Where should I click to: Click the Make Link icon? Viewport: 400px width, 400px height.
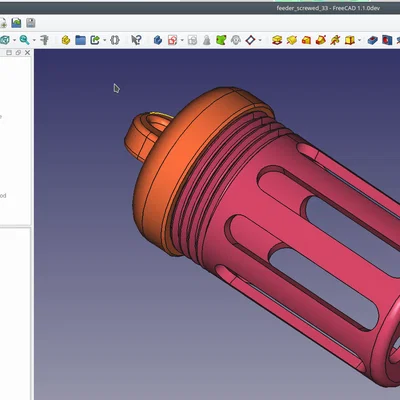tap(95, 40)
